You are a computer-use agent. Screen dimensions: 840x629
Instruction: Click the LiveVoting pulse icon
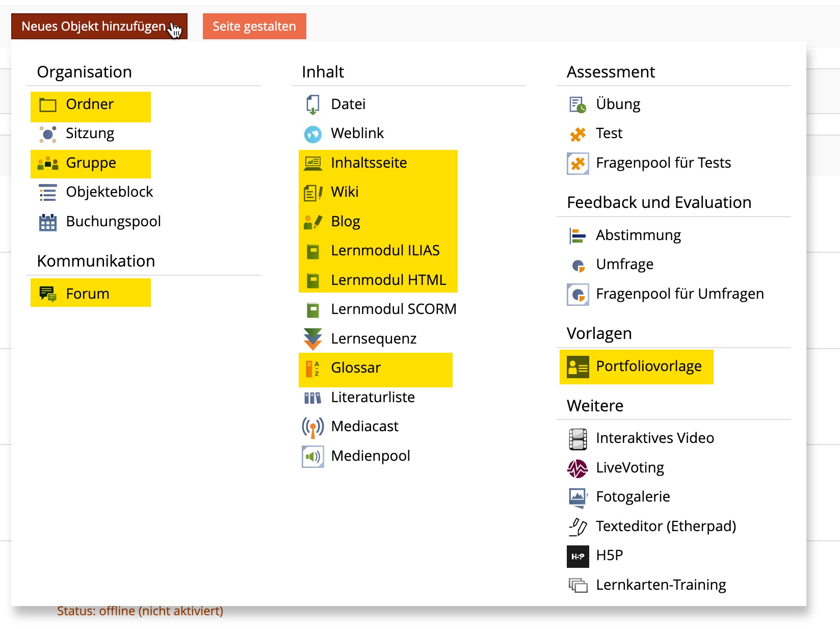[x=577, y=468]
